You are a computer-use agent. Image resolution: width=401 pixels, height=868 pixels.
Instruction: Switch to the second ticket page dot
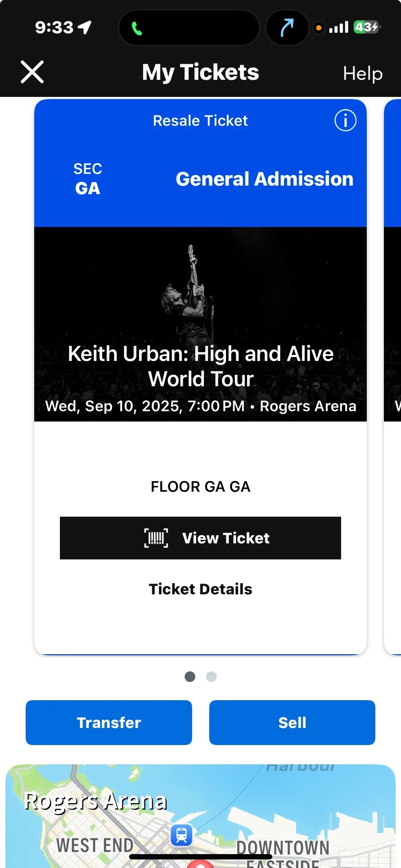[211, 676]
